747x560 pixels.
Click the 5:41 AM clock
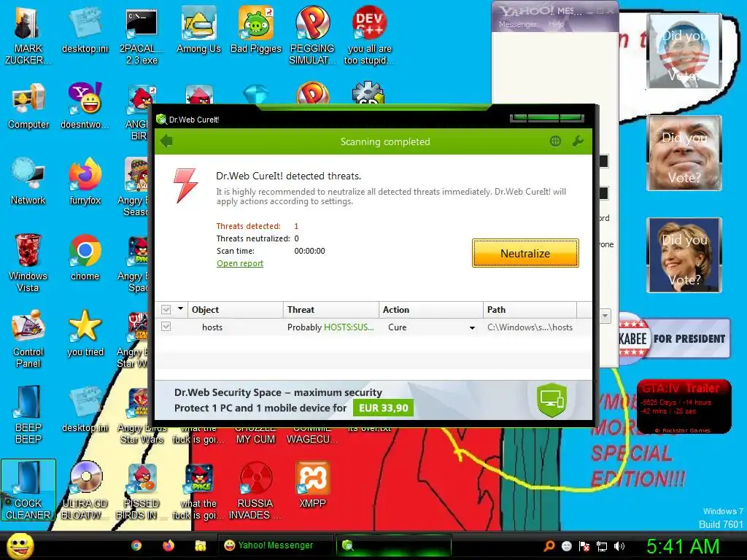[x=683, y=545]
